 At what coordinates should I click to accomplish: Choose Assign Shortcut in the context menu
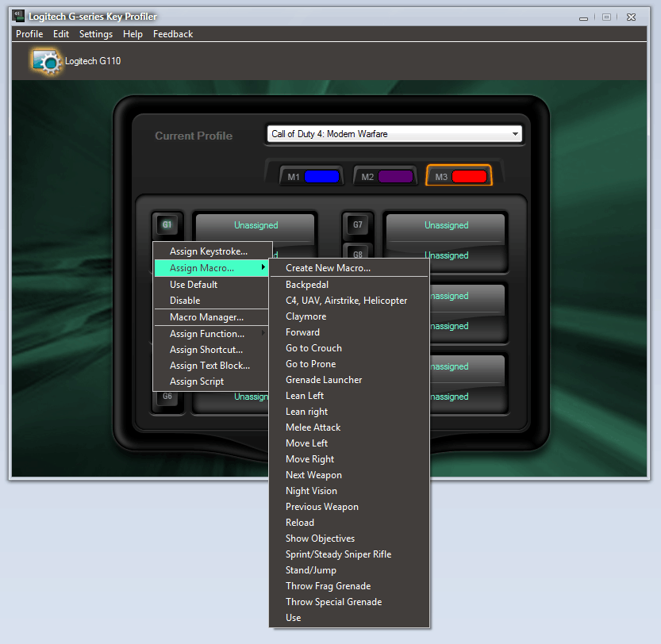click(x=211, y=350)
